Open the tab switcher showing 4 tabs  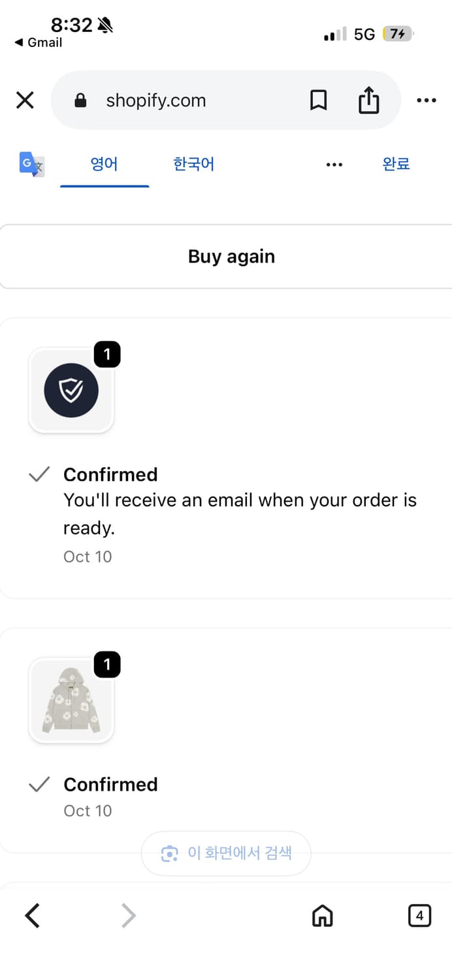tap(419, 916)
